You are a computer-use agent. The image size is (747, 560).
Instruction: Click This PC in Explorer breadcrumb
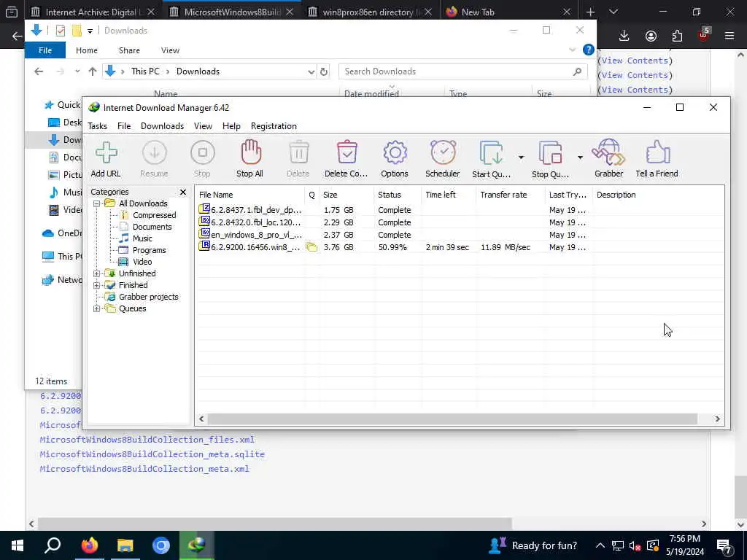pos(145,71)
